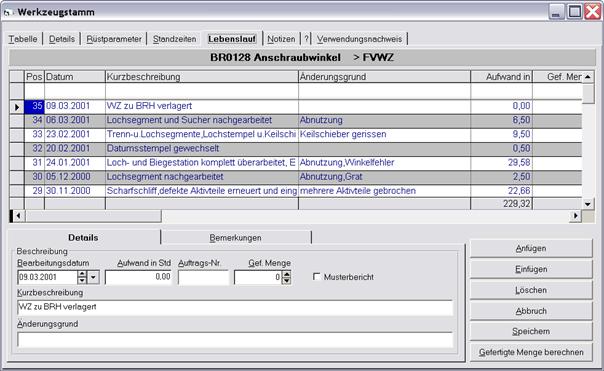
Task: Decrease Gef. Menge with down arrow
Action: point(286,280)
